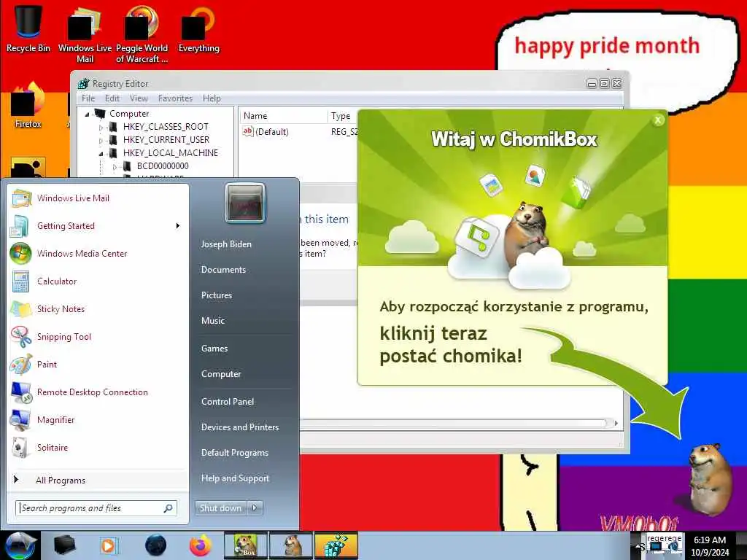747x560 pixels.
Task: Select HKEY_LOCAL_MACHINE key label
Action: (x=171, y=153)
